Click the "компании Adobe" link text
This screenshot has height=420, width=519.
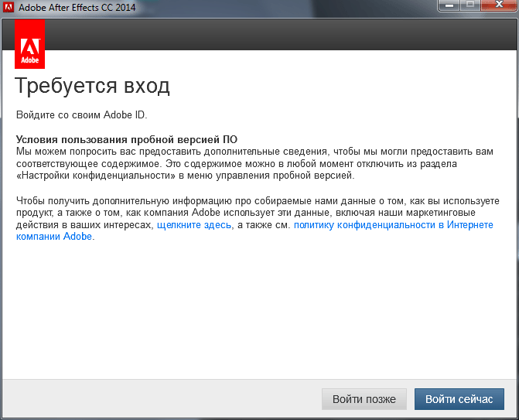point(54,237)
